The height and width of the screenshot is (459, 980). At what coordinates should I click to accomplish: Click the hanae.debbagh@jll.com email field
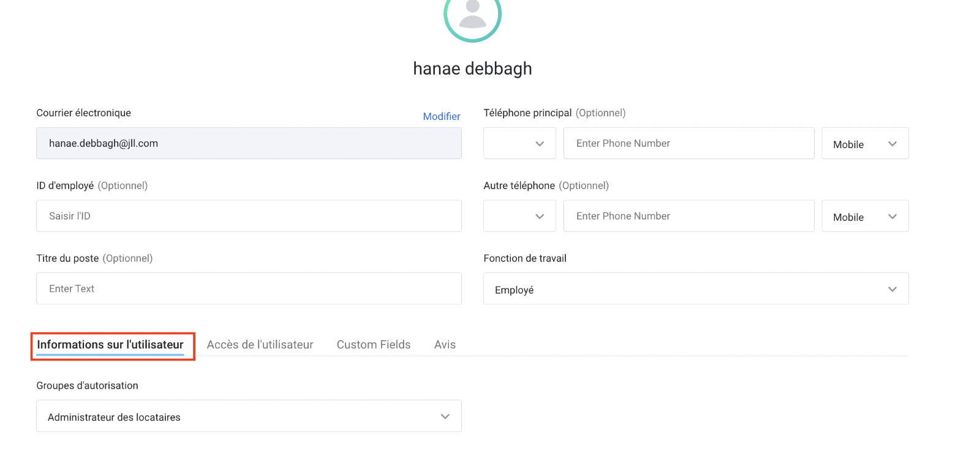pos(249,143)
